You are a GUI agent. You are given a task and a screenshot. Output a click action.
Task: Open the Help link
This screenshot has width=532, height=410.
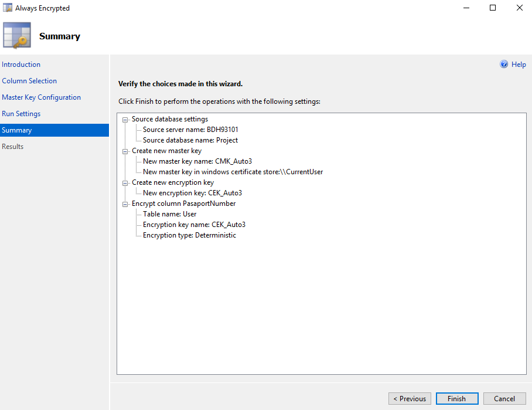coord(519,64)
